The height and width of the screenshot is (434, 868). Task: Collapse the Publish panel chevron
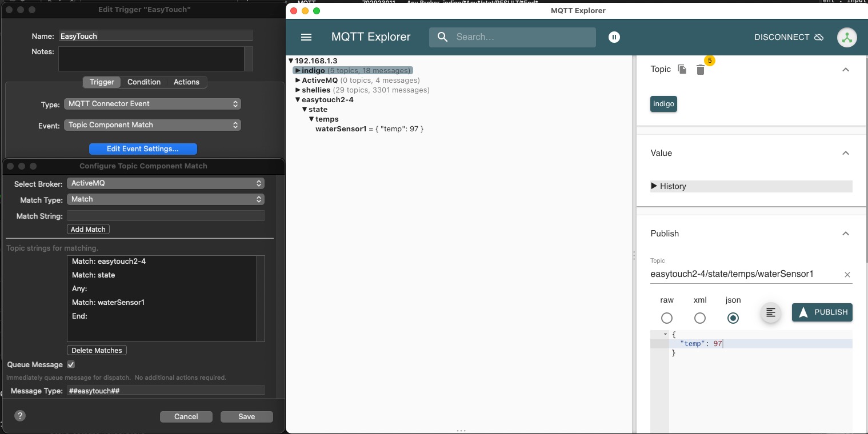846,234
